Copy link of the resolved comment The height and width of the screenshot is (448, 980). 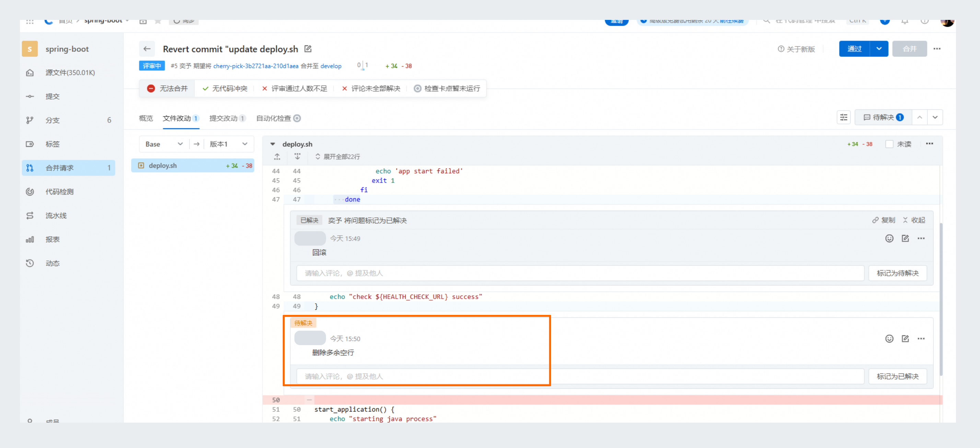[883, 220]
